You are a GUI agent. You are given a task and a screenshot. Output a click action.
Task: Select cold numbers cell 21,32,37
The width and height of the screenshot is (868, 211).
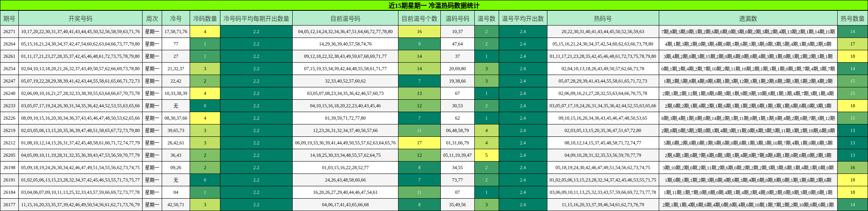176,69
